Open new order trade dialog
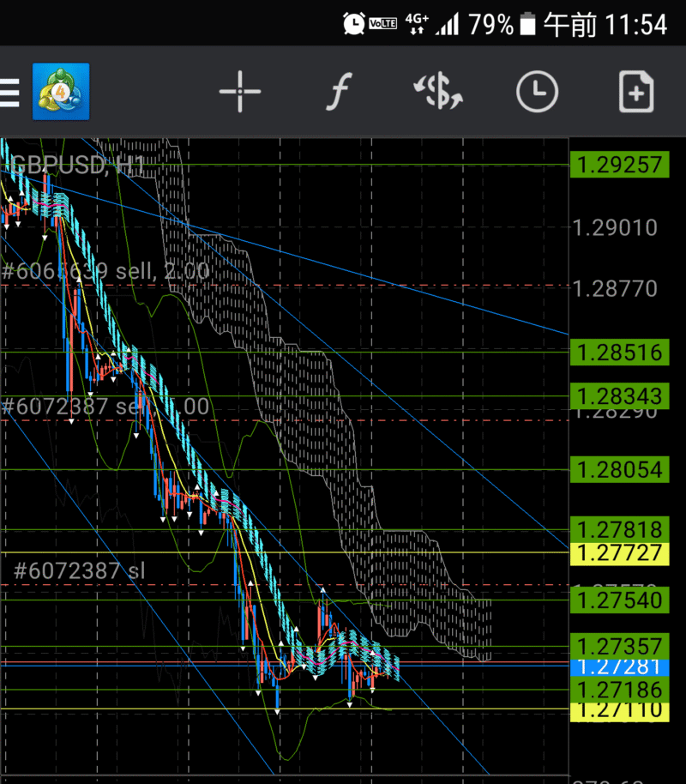 438,92
